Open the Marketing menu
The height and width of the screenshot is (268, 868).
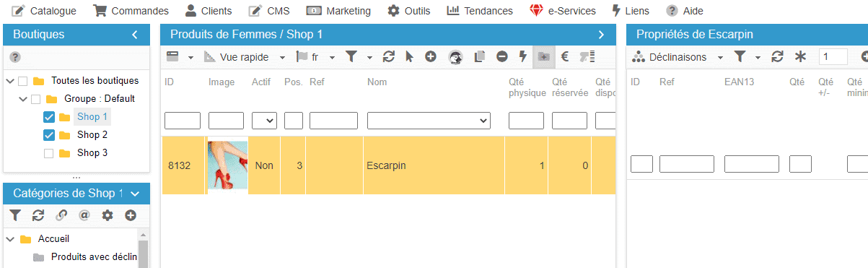(x=339, y=11)
